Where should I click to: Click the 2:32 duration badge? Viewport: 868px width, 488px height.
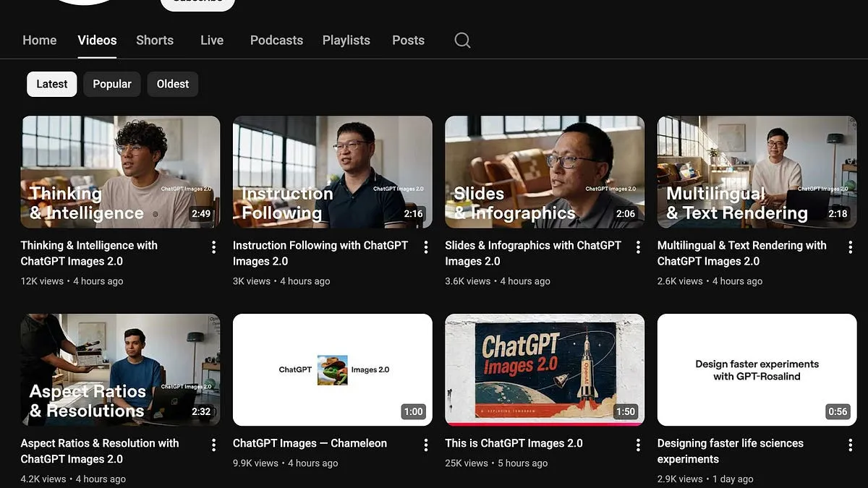[x=201, y=411]
